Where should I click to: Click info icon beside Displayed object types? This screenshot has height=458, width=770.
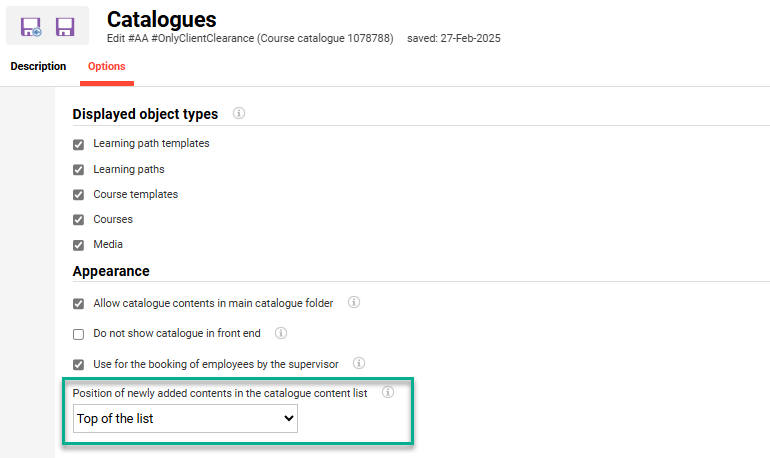click(239, 114)
